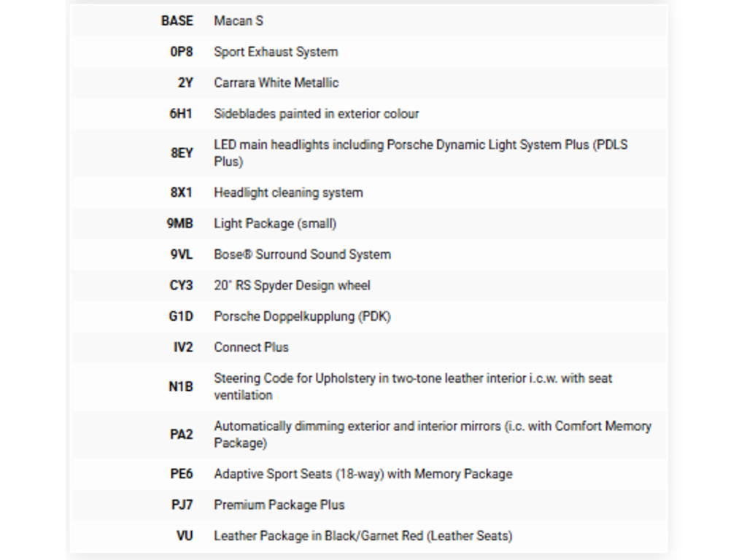Image resolution: width=747 pixels, height=560 pixels.
Task: Select the VU Leather Package row
Action: point(368,536)
